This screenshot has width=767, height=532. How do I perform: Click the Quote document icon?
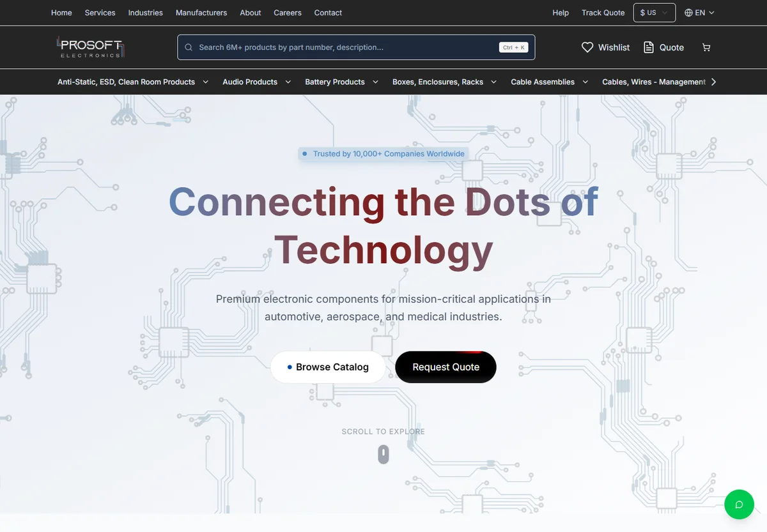pos(649,47)
